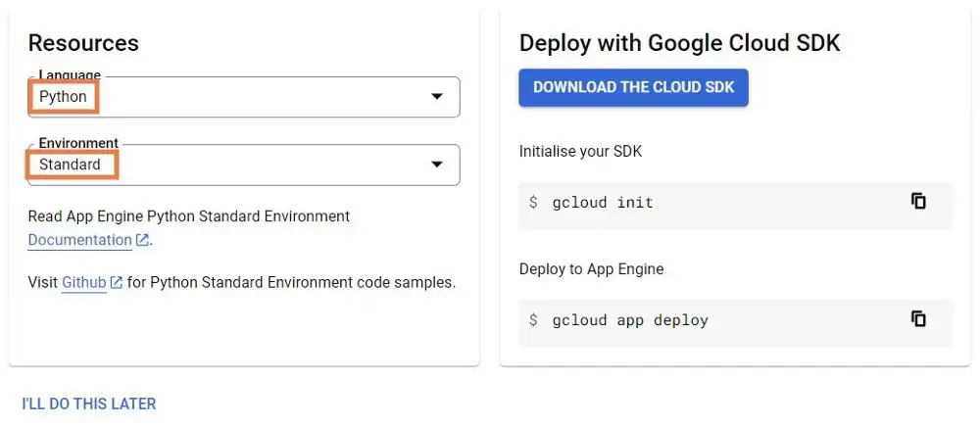Click the Deploy with Google Cloud SDK heading
Viewport: 980px width, 428px height.
coord(680,43)
